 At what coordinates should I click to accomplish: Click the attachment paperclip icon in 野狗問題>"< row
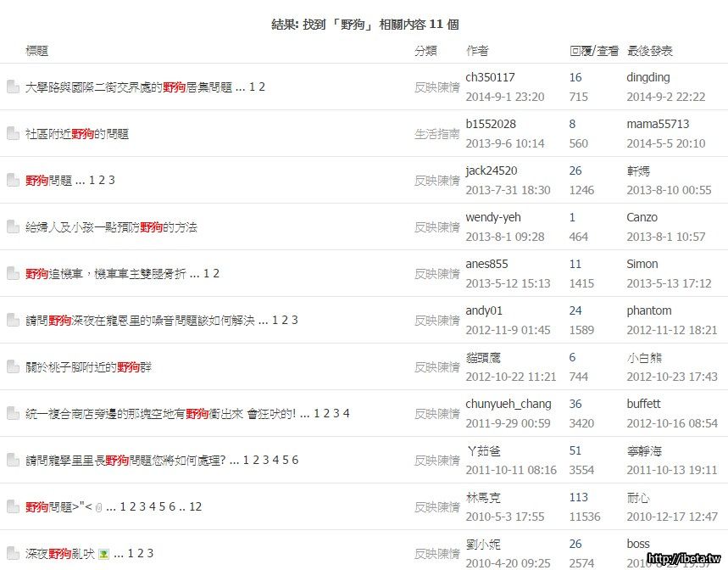[x=98, y=507]
